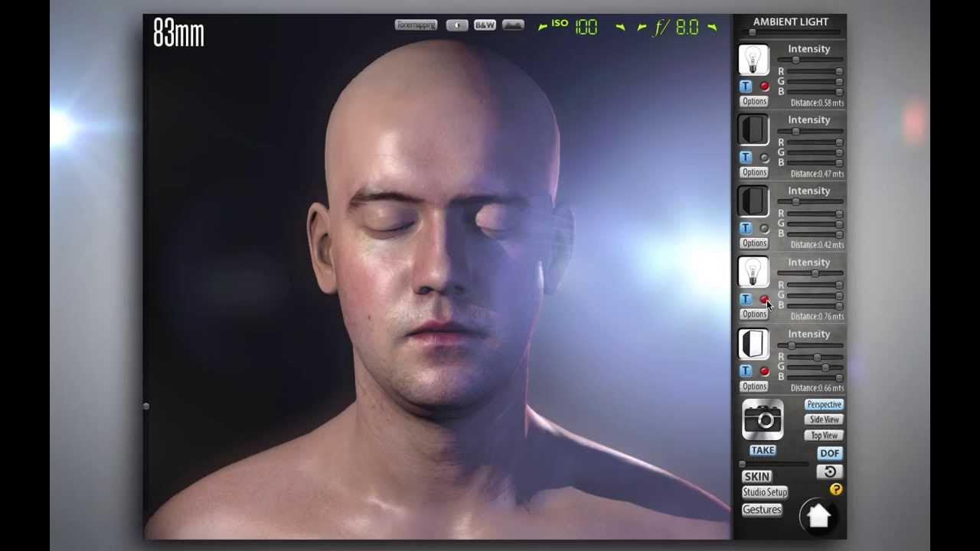Click the 83mm focal length readout

click(178, 33)
